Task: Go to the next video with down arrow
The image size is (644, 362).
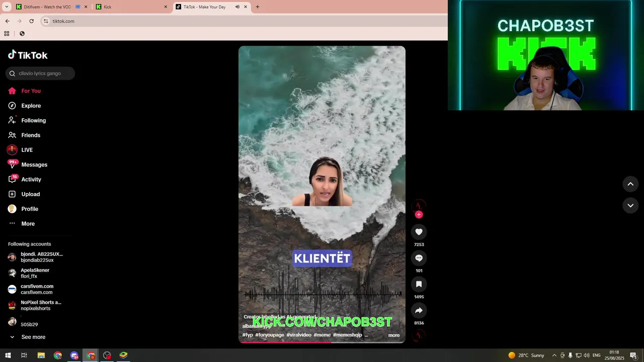Action: (630, 206)
